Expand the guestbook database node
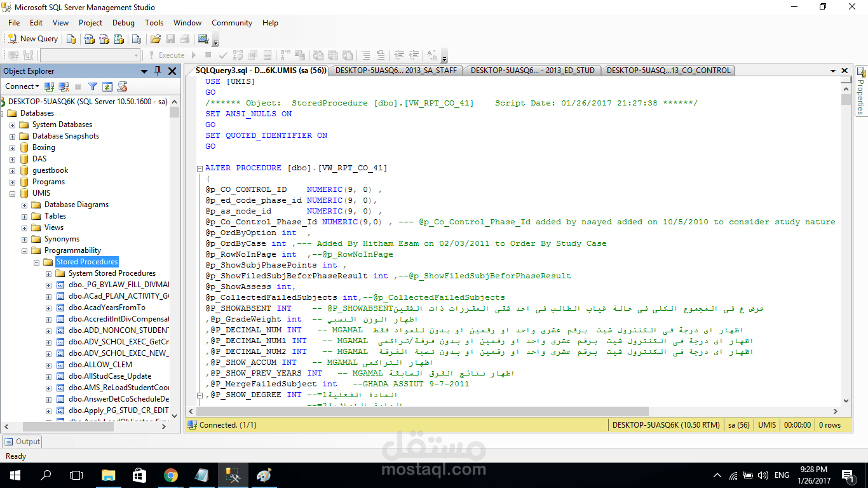868x488 pixels. (12, 171)
